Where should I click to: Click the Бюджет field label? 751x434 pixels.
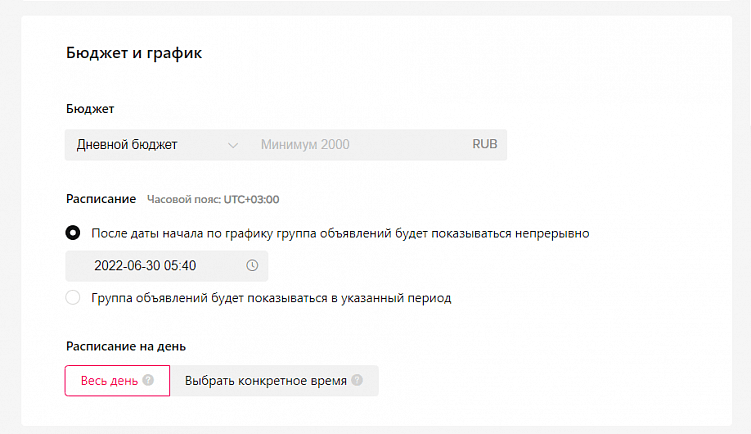point(90,109)
